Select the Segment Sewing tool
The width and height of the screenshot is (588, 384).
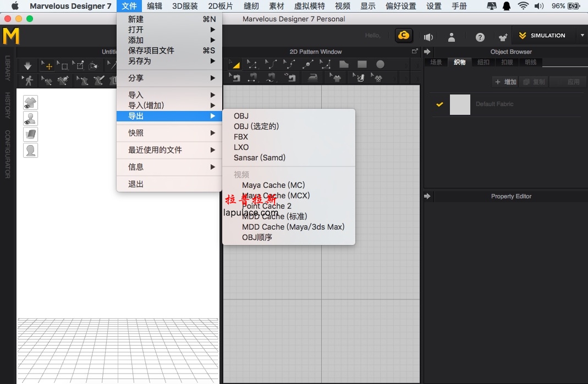253,77
